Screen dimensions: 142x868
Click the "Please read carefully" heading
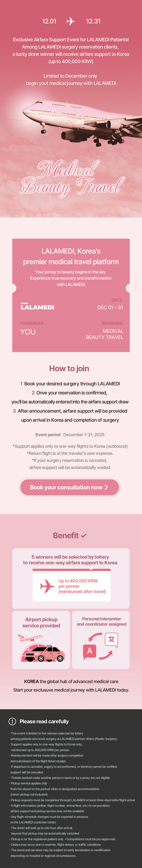pyautogui.click(x=44, y=721)
